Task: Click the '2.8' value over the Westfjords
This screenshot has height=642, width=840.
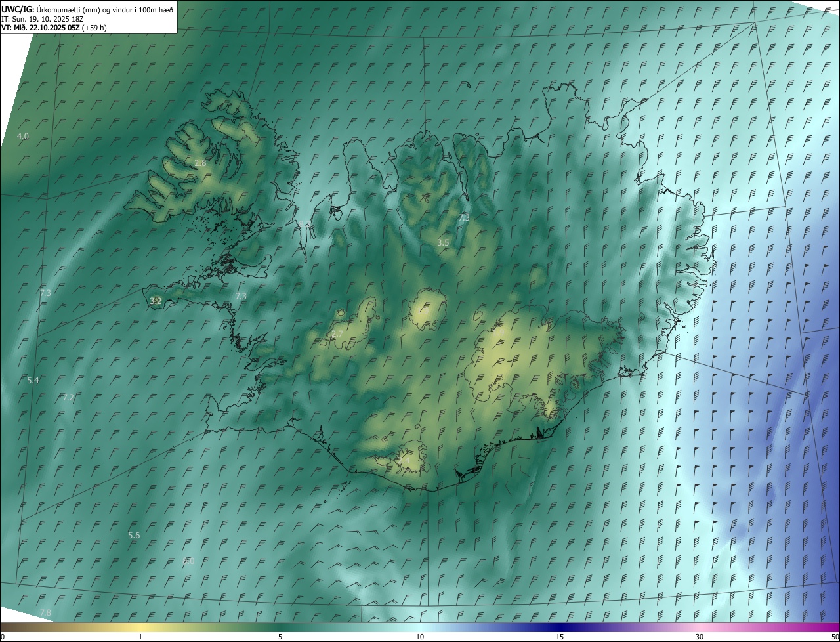Action: coord(201,163)
